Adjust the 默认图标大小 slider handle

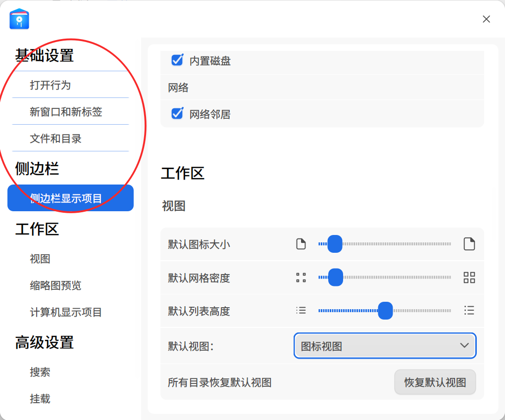point(335,243)
